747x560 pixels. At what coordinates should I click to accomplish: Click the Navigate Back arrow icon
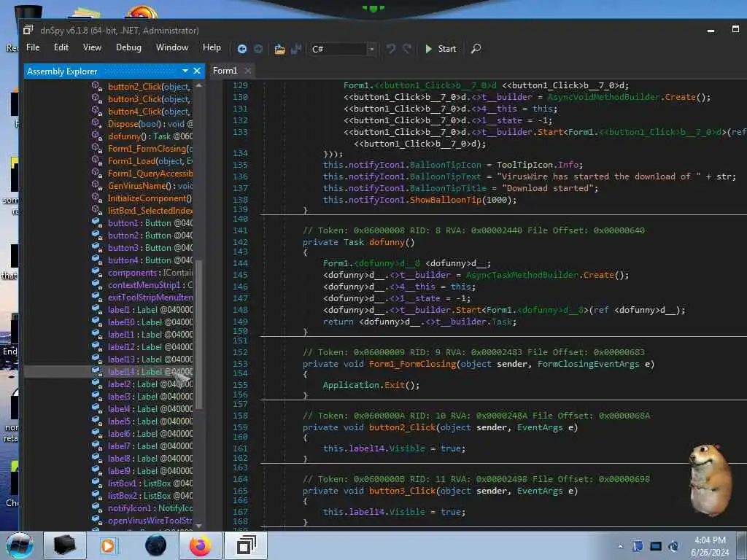click(242, 49)
